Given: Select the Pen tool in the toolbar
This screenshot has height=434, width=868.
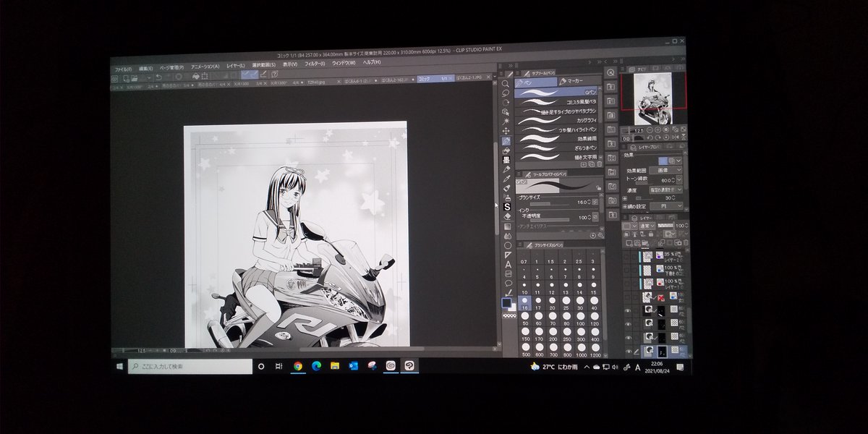Looking at the screenshot, I should pyautogui.click(x=506, y=140).
